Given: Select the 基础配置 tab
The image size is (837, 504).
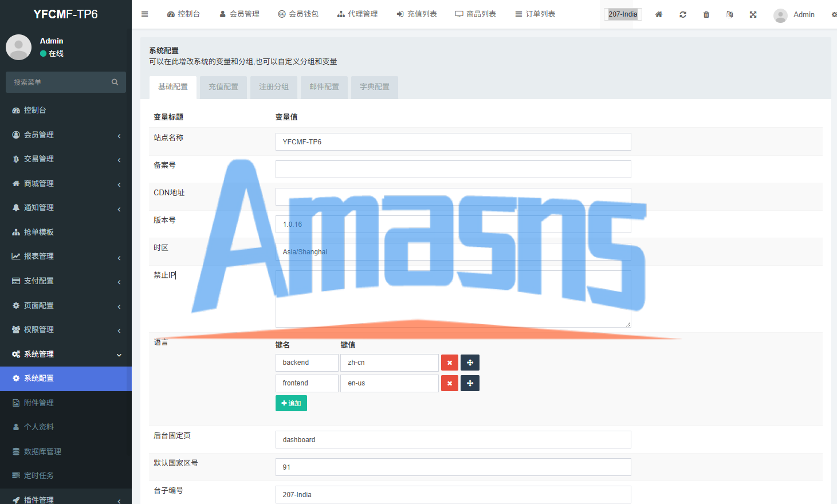Looking at the screenshot, I should pos(173,87).
